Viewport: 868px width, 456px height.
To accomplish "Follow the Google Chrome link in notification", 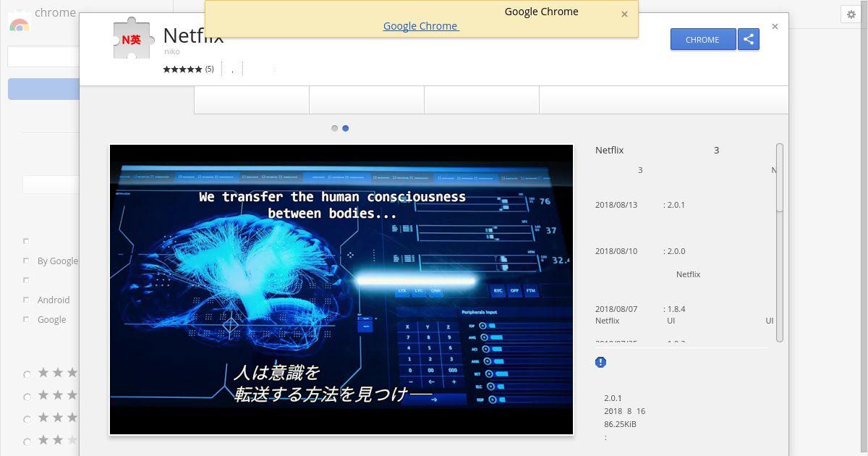I will click(420, 25).
